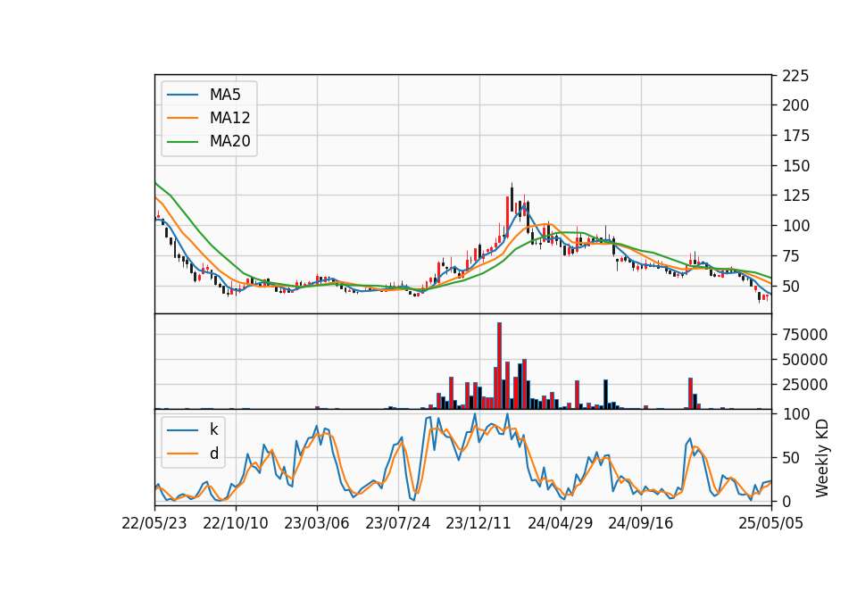This screenshot has height=616, width=857.
Task: Click the 75 price axis tick label
Action: 791,256
